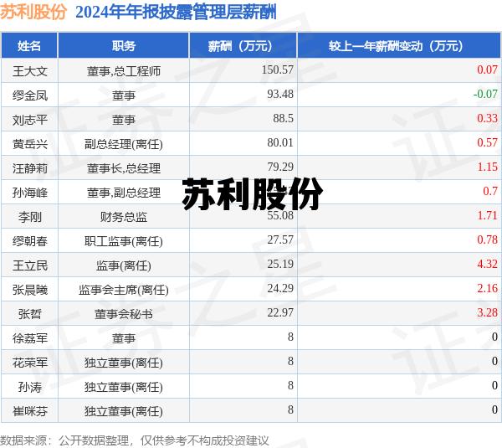Click the salary value 25.19
Viewport: 502px width, 448px height.
[280, 264]
